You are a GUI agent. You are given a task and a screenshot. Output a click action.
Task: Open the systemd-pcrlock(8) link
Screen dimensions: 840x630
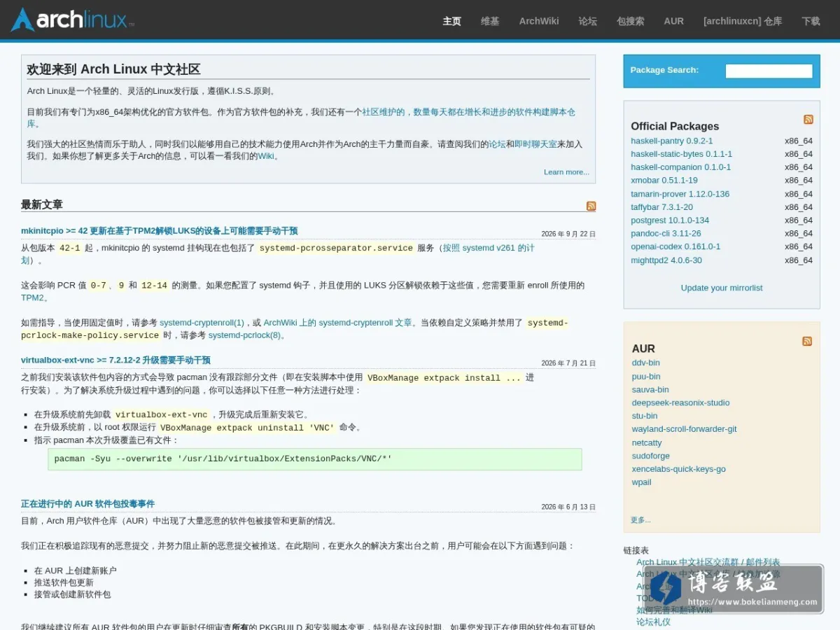(x=244, y=335)
